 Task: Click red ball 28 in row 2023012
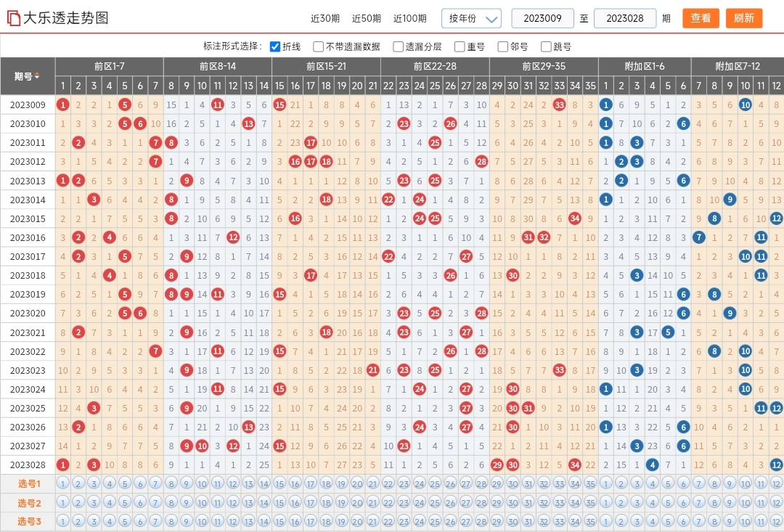pyautogui.click(x=481, y=162)
